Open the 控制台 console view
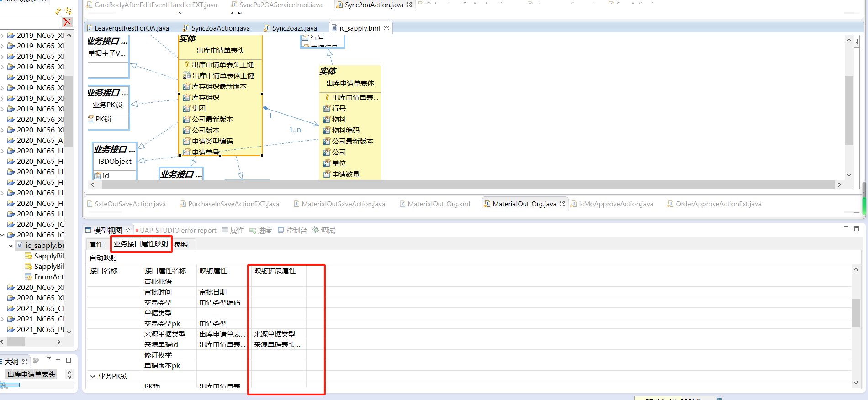 pyautogui.click(x=292, y=230)
